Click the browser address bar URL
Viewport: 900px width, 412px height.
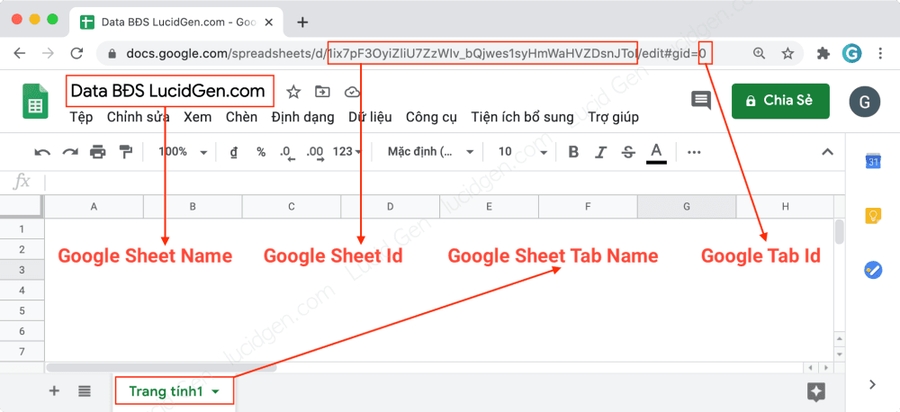click(418, 53)
